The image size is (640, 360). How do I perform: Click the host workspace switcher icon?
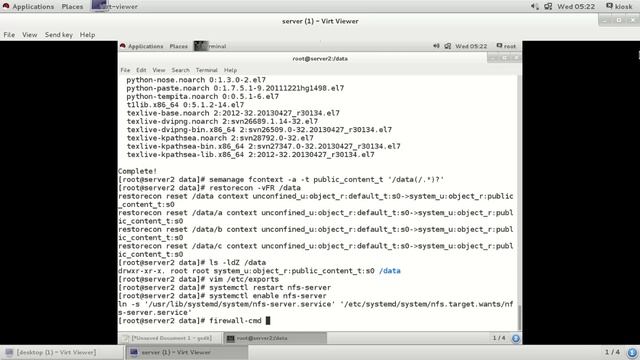(x=632, y=352)
